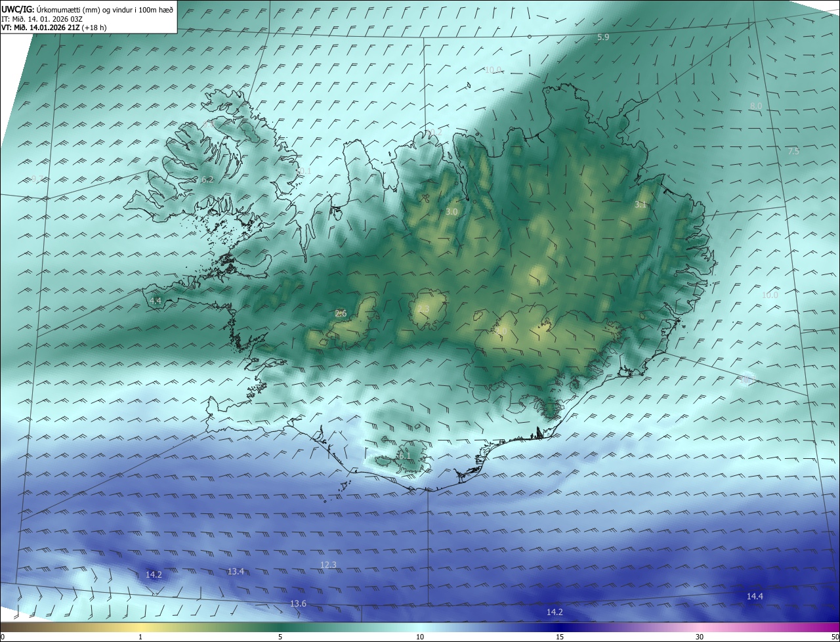
Task: Click the initial time line 'IT: Mið. 14. 01. 2026 03Z'
Action: [x=41, y=18]
